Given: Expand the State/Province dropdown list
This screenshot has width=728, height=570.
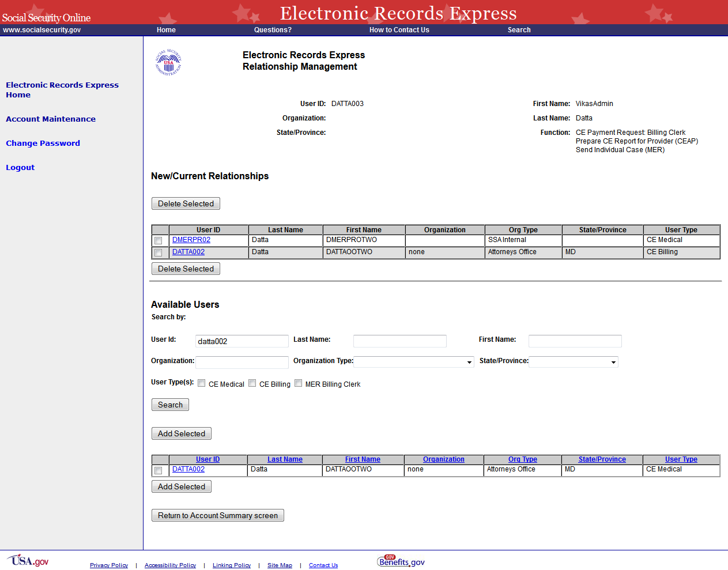Looking at the screenshot, I should (x=574, y=362).
